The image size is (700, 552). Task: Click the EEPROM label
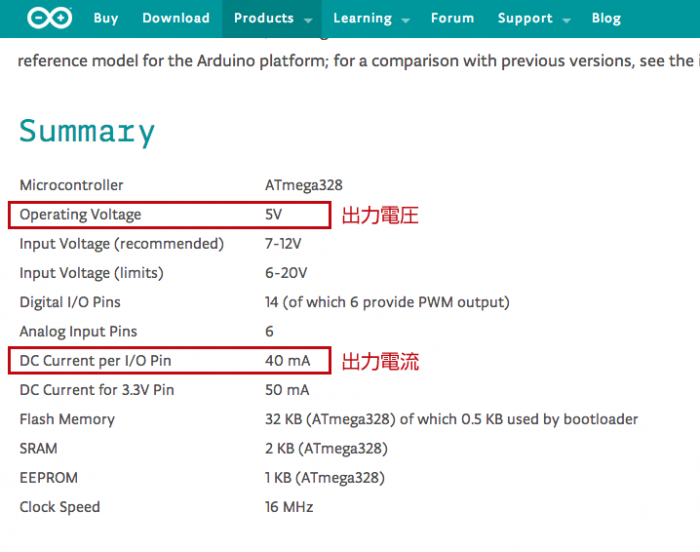coord(49,478)
